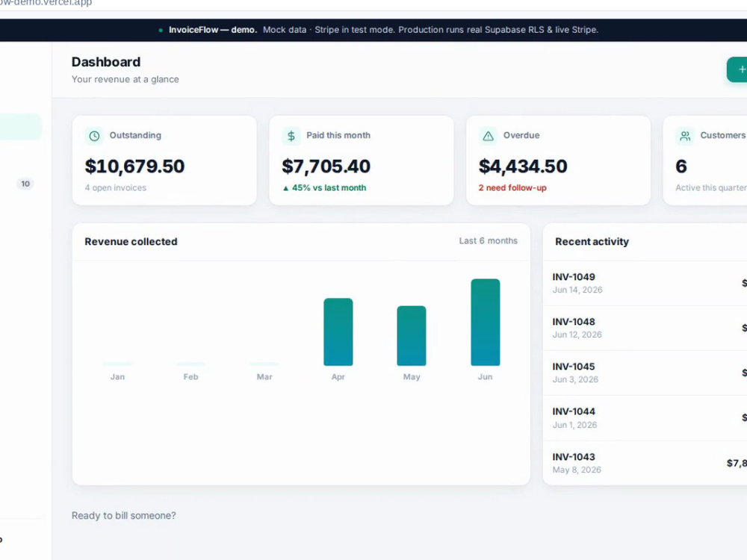Click the Jan label on chart
The image size is (747, 560).
(118, 376)
